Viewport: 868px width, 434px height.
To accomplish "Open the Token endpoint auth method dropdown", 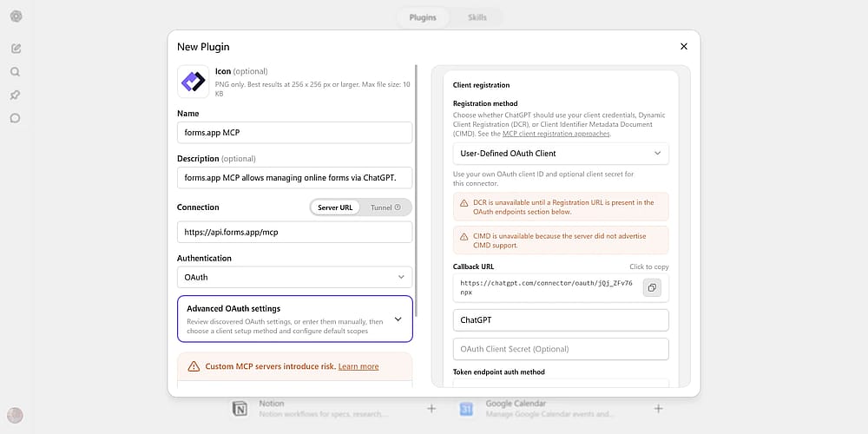I will (x=561, y=383).
